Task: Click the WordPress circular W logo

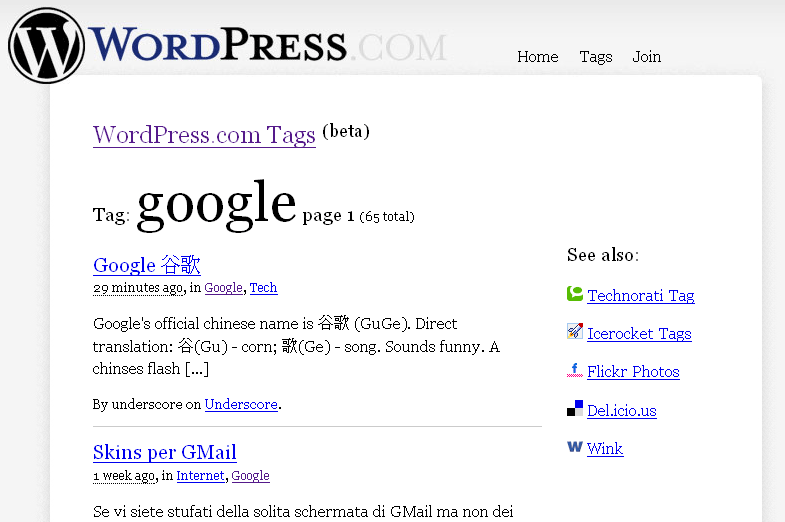Action: coord(47,45)
